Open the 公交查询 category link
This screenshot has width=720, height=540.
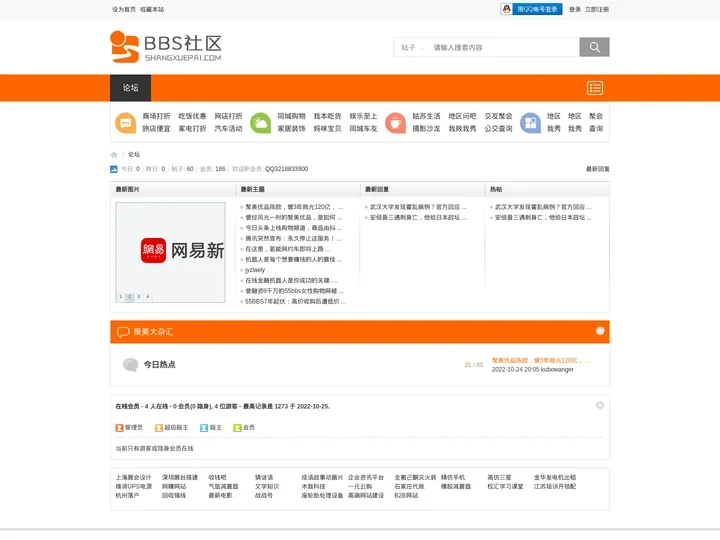pyautogui.click(x=498, y=129)
